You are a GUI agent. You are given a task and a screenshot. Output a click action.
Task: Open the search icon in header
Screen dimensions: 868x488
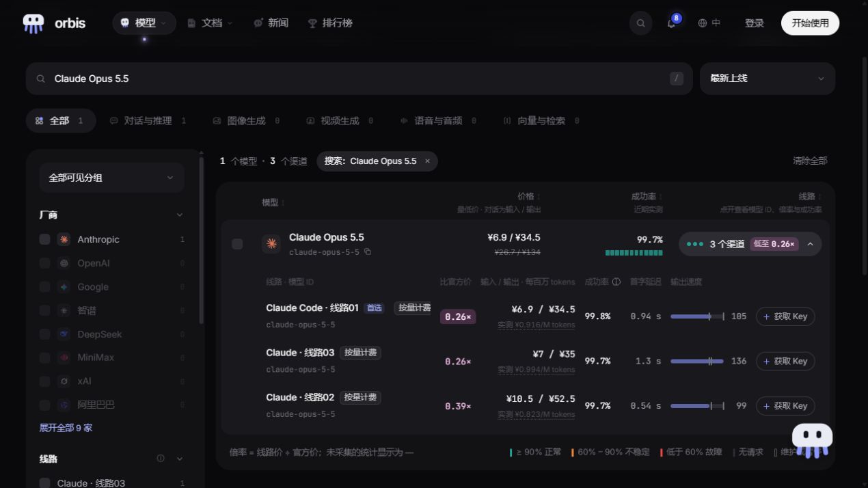(640, 23)
